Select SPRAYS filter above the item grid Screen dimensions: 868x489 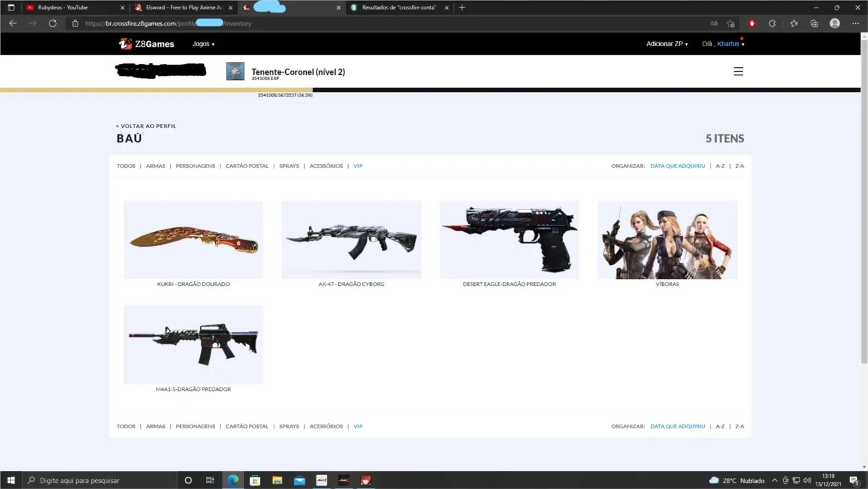(x=289, y=166)
